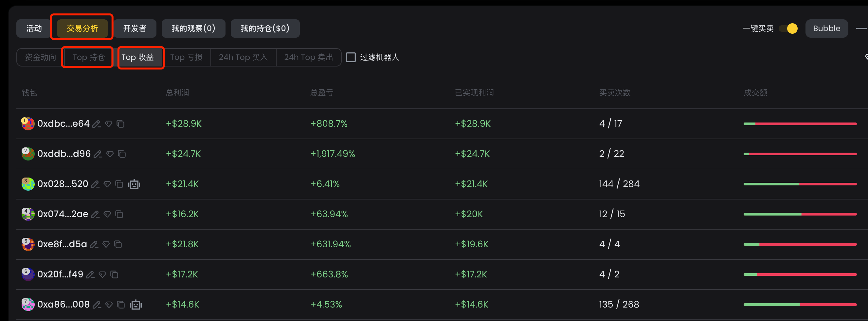Image resolution: width=868 pixels, height=321 pixels.
Task: Switch to the 交易分析 tab
Action: [82, 29]
